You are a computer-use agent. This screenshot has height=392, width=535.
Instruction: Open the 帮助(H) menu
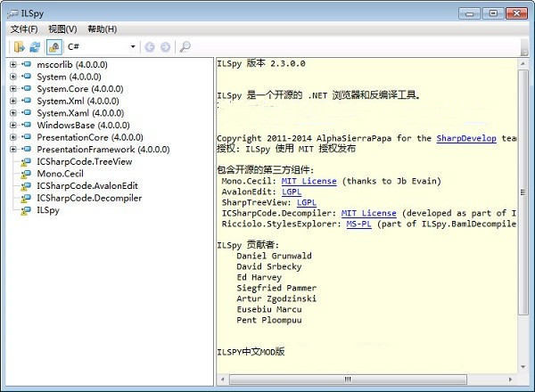pos(102,29)
